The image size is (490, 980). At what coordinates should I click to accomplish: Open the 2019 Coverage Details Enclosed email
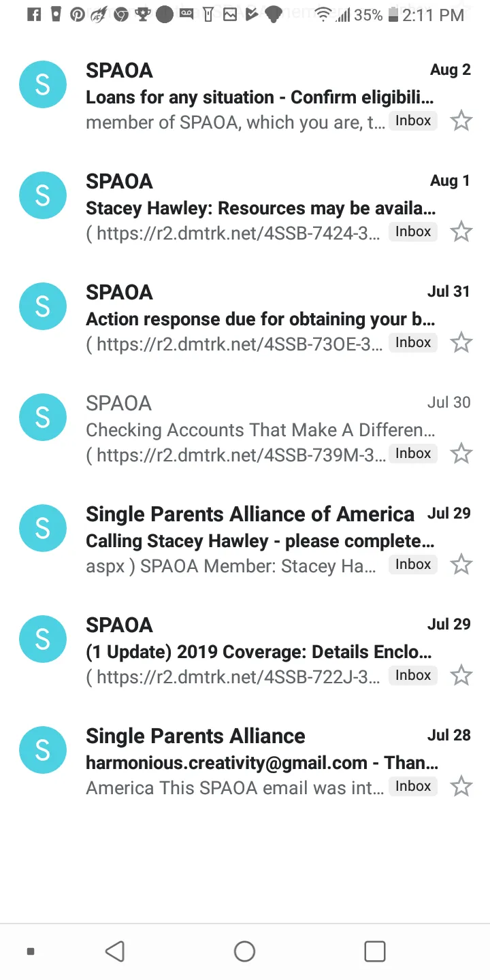pos(259,652)
